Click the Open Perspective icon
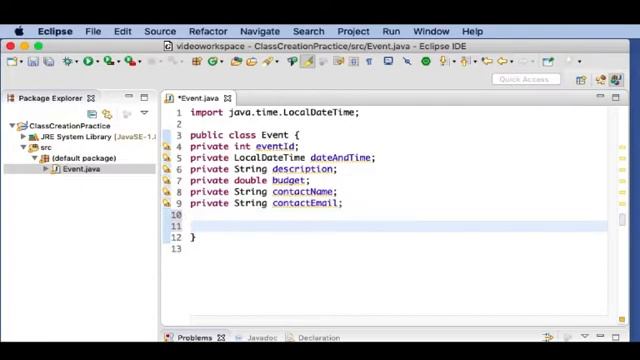 pyautogui.click(x=581, y=80)
